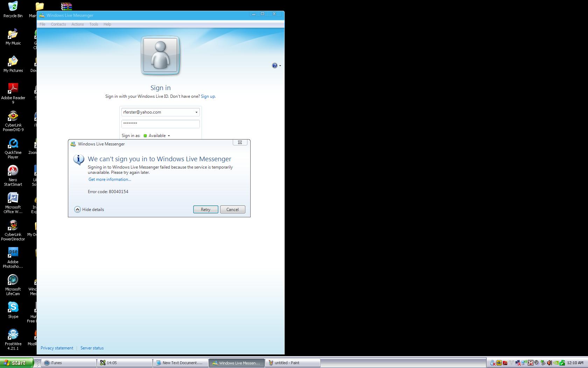Open the Available status dropdown
The image size is (588, 368).
(157, 136)
